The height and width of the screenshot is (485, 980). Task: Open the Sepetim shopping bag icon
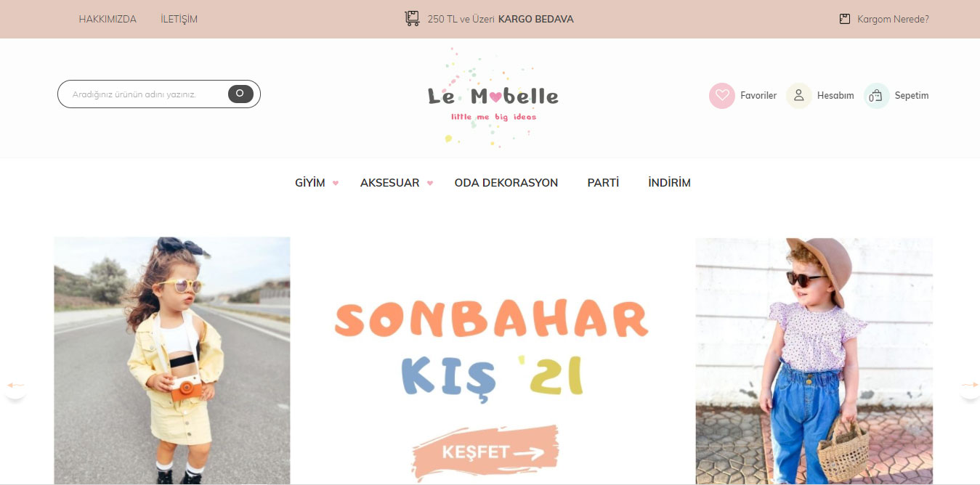[x=876, y=95]
